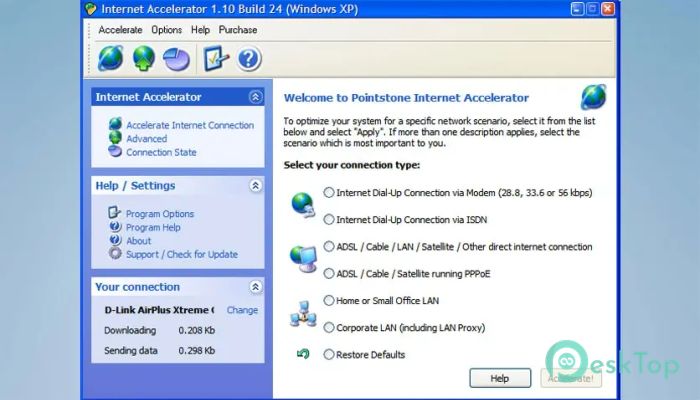
Task: Open Connection State pie chart toolbar icon
Action: [176, 59]
